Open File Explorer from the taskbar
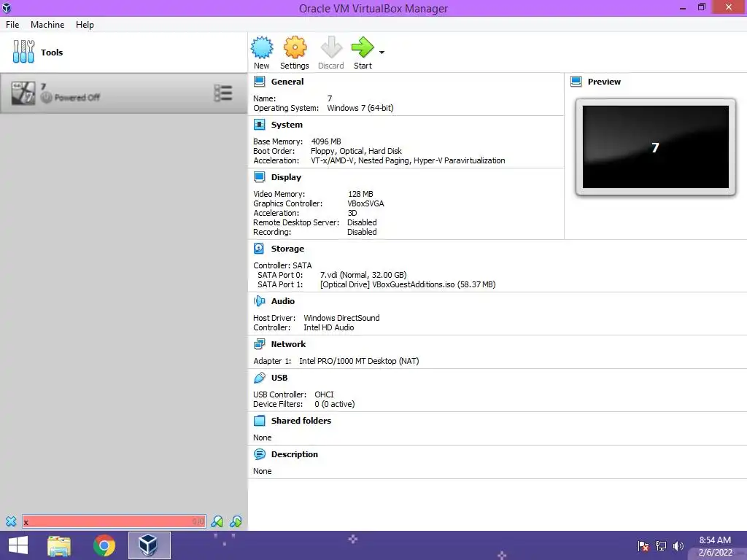This screenshot has height=560, width=747. pyautogui.click(x=59, y=545)
